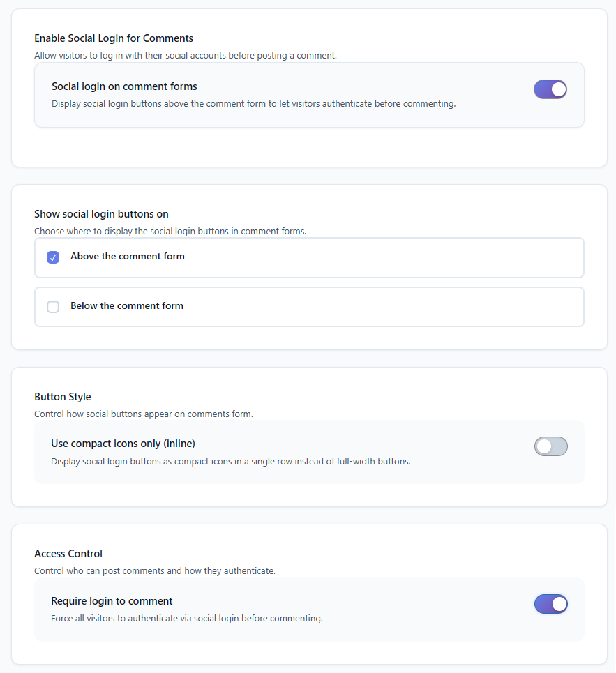Click the 'Button Style' section heading
This screenshot has width=616, height=673.
click(63, 397)
